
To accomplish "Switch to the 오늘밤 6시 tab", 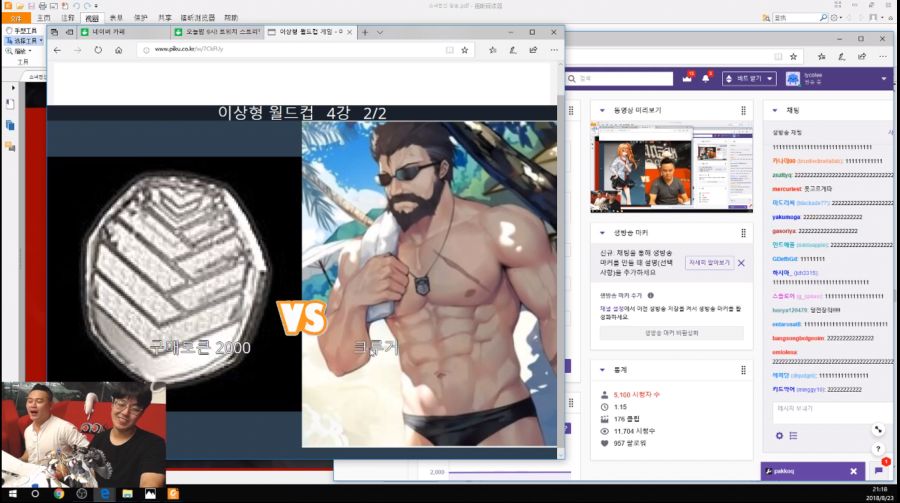I will pos(218,32).
